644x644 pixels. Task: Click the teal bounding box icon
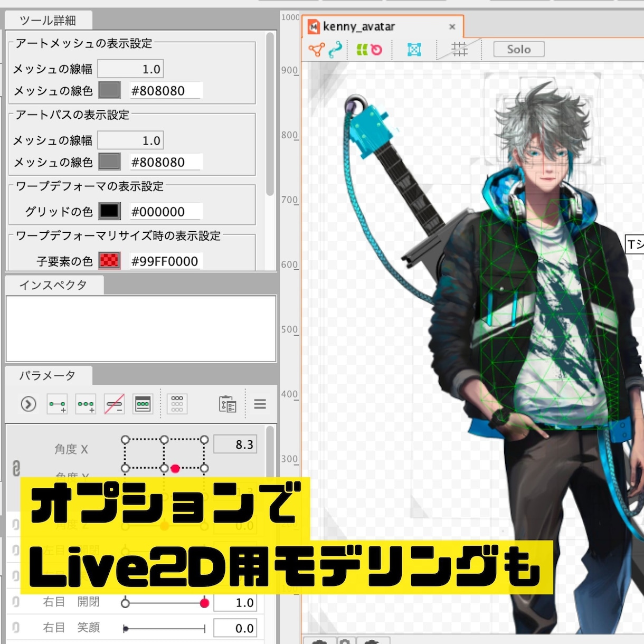click(414, 50)
